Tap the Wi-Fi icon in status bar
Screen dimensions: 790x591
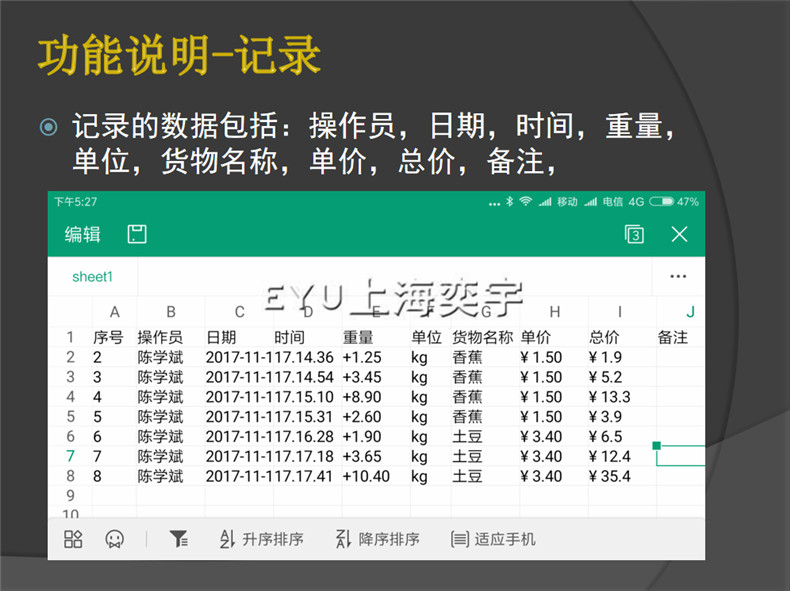point(525,201)
